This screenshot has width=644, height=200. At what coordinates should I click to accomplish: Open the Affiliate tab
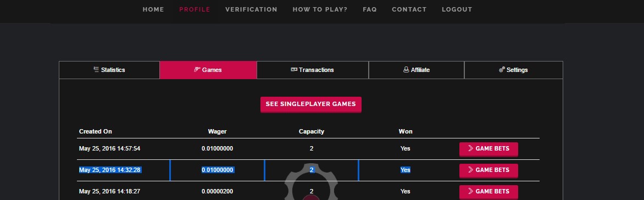point(417,70)
